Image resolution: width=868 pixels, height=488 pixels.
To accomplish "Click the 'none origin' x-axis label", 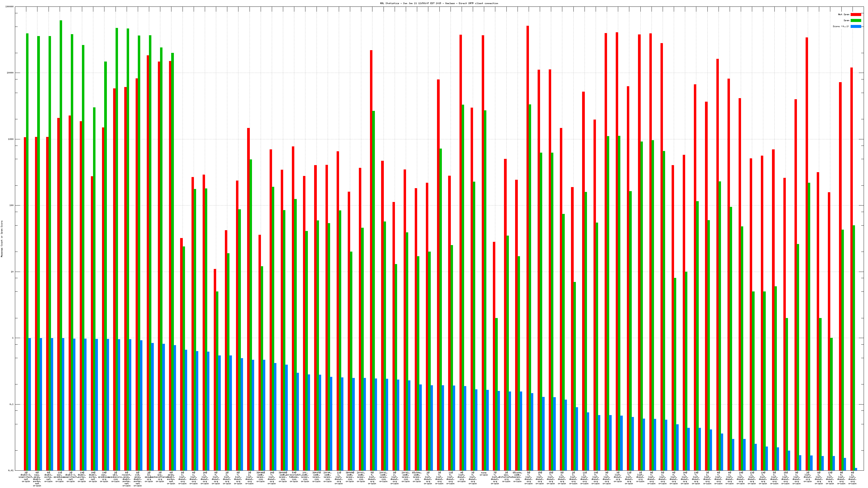I will 484,474.
